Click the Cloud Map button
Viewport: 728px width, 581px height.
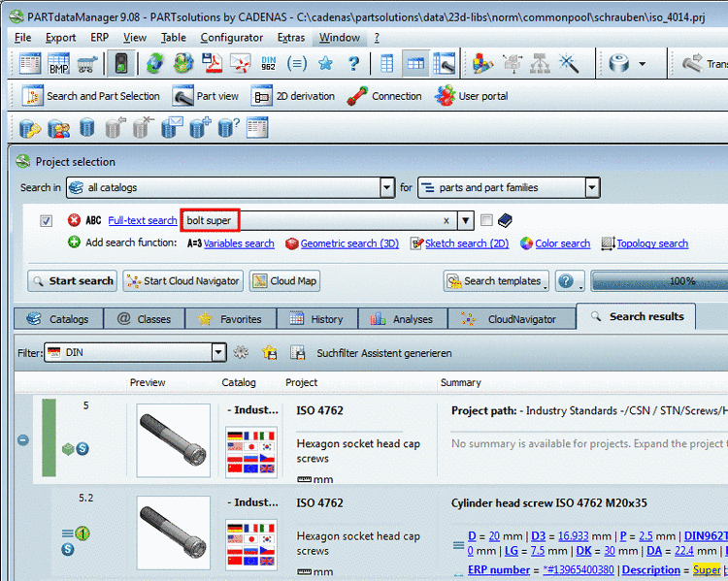pyautogui.click(x=284, y=281)
